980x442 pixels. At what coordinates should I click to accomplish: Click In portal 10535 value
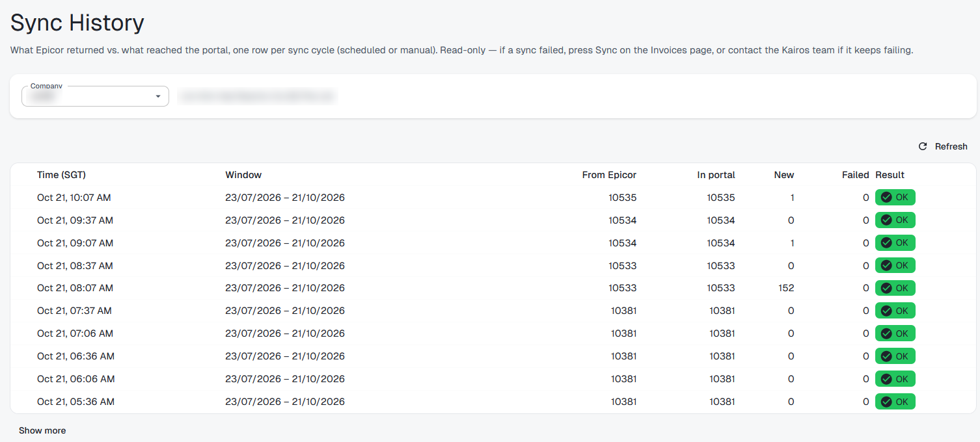click(x=721, y=198)
